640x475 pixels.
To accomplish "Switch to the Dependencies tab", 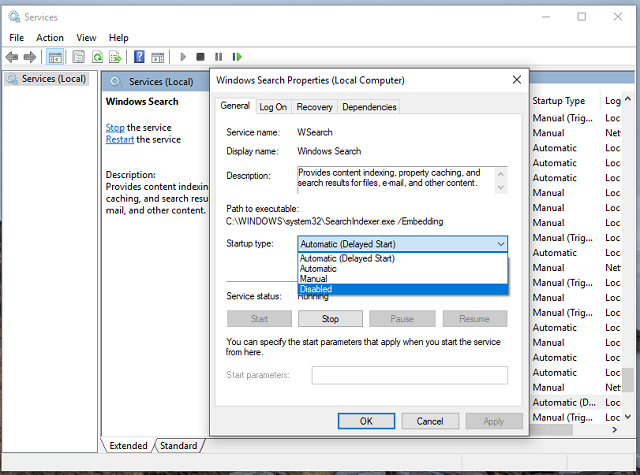I will click(369, 107).
